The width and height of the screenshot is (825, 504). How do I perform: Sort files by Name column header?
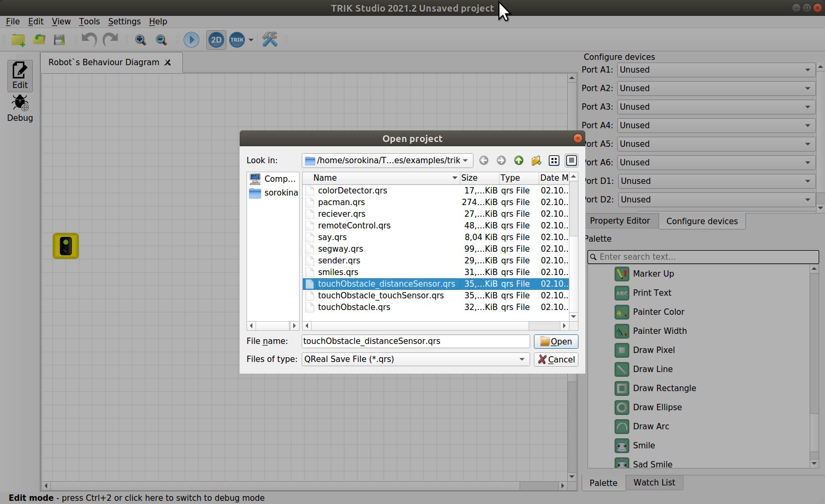[381, 178]
